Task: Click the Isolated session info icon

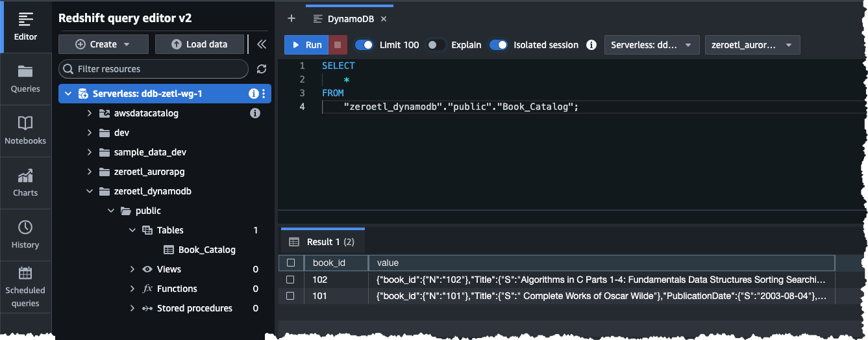Action: (x=591, y=45)
